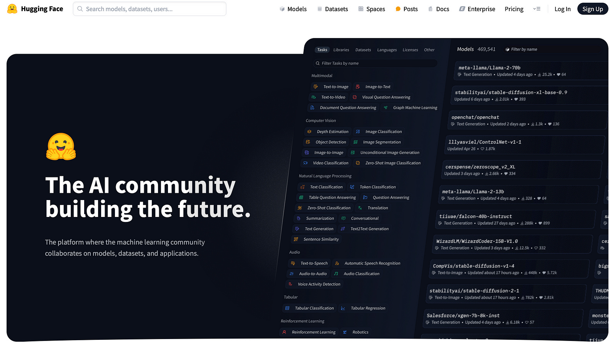Screen dimensions: 615x364
Task: Click the Models cube icon in the navigation
Action: [x=282, y=9]
